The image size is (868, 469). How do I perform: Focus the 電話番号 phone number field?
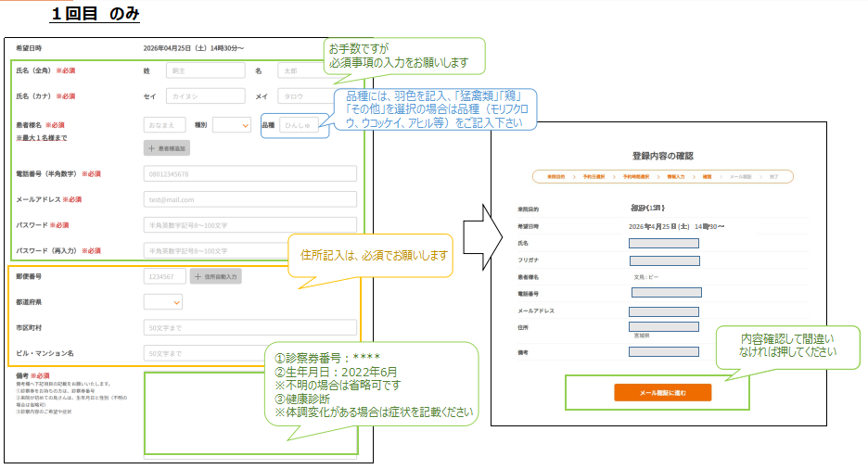pyautogui.click(x=250, y=173)
